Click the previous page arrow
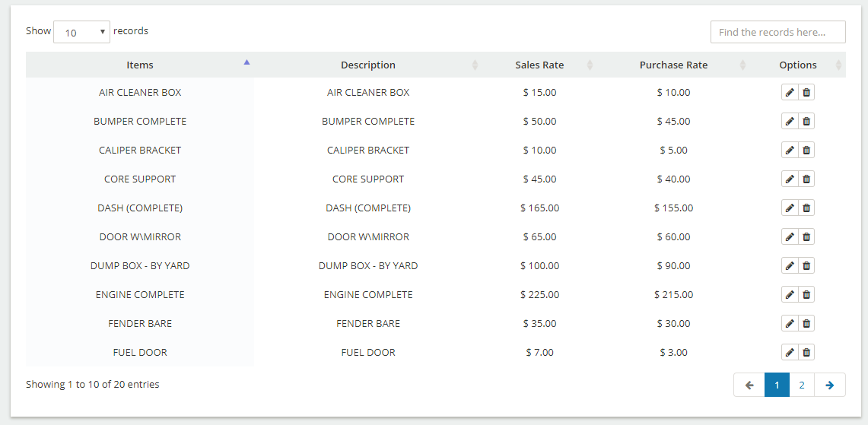 tap(749, 385)
